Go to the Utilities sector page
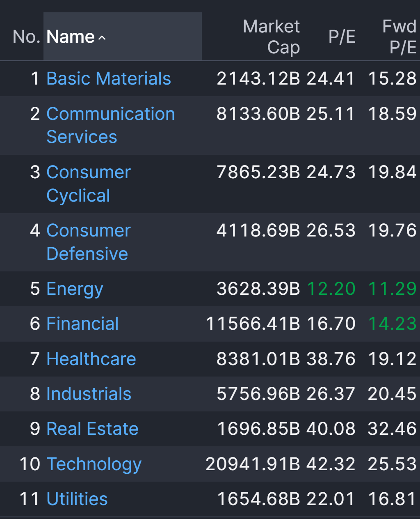The image size is (420, 519). (77, 499)
